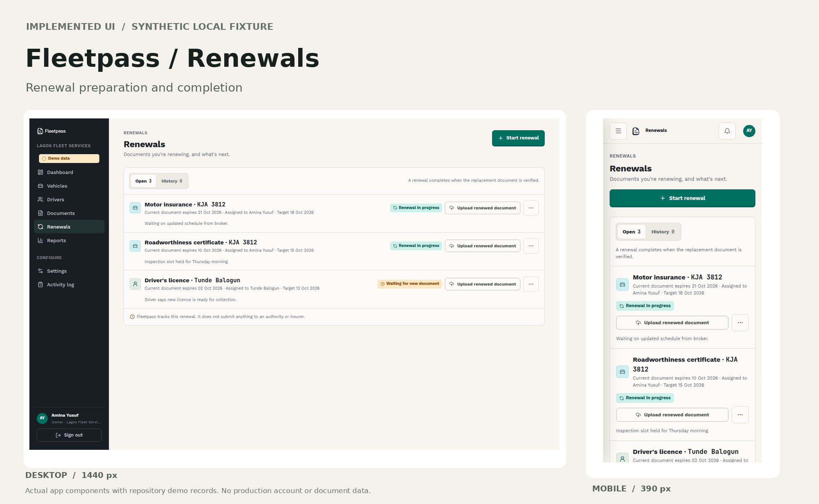Screen dimensions: 819x504
Task: Open mobile notifications bell
Action: coord(727,131)
